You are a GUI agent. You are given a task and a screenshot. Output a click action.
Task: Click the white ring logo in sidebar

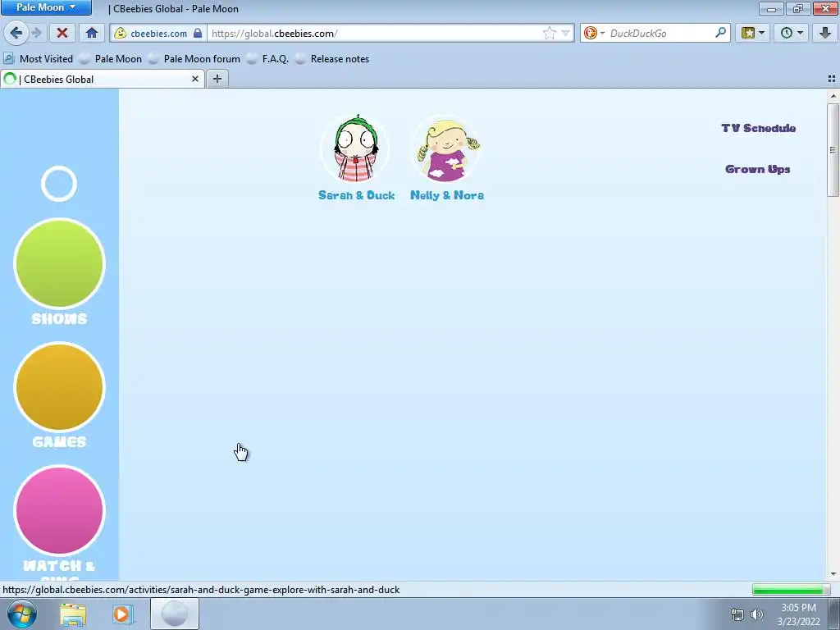[59, 184]
